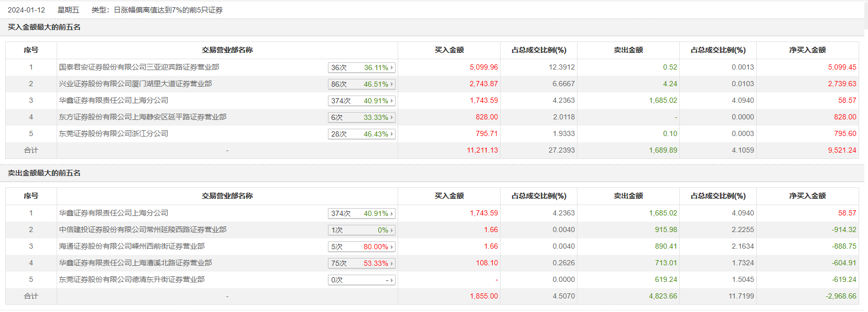This screenshot has height=312, width=868.
Task: Open 华鑫证券上海漕溪北路证券营业部 link
Action: click(x=135, y=263)
